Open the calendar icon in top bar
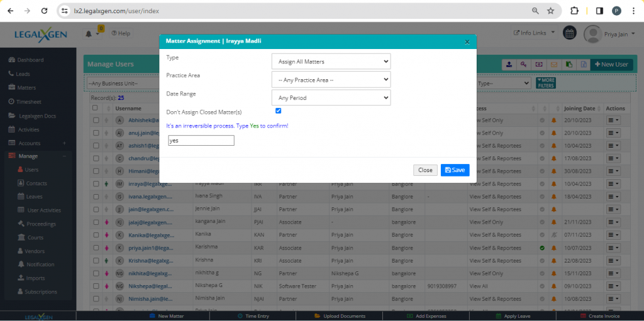This screenshot has height=321, width=644. tap(569, 33)
